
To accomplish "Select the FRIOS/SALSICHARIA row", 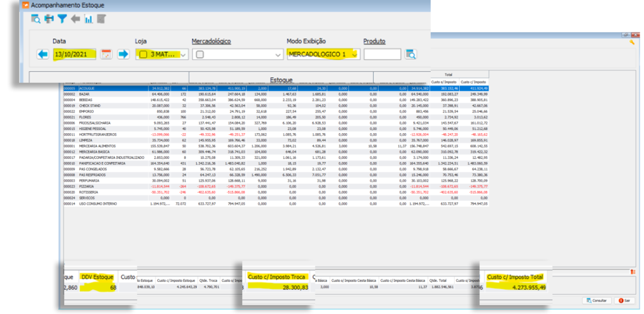I will tap(276, 122).
